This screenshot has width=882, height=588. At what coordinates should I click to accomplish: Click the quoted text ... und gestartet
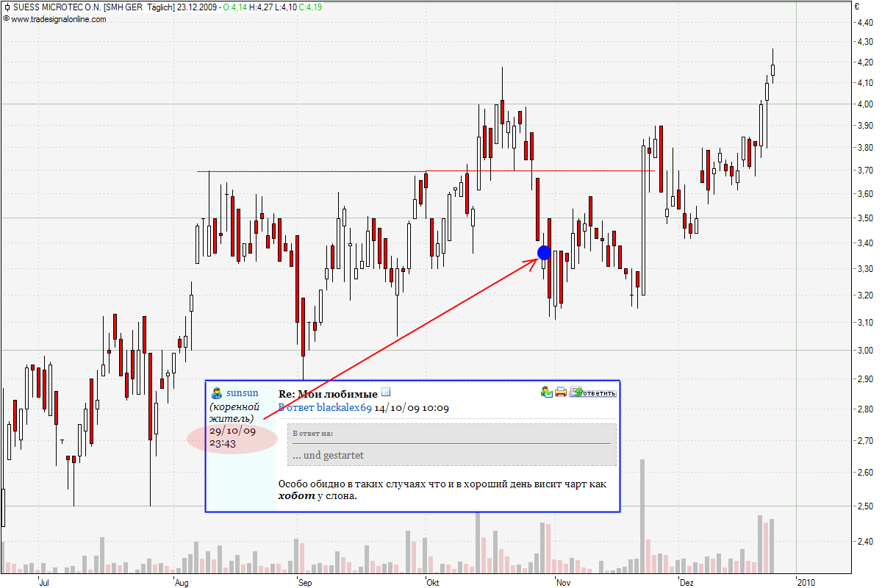pyautogui.click(x=328, y=455)
